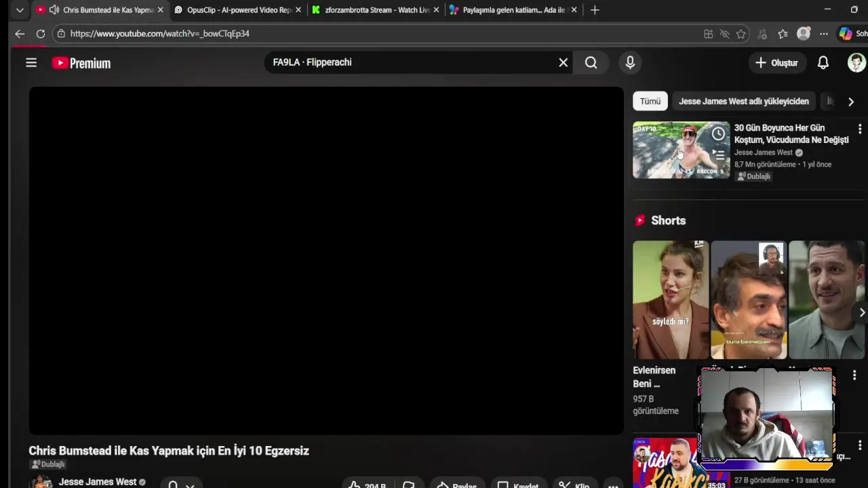Image resolution: width=868 pixels, height=488 pixels.
Task: Add to queue icon on running video thumbnail
Action: pos(718,155)
